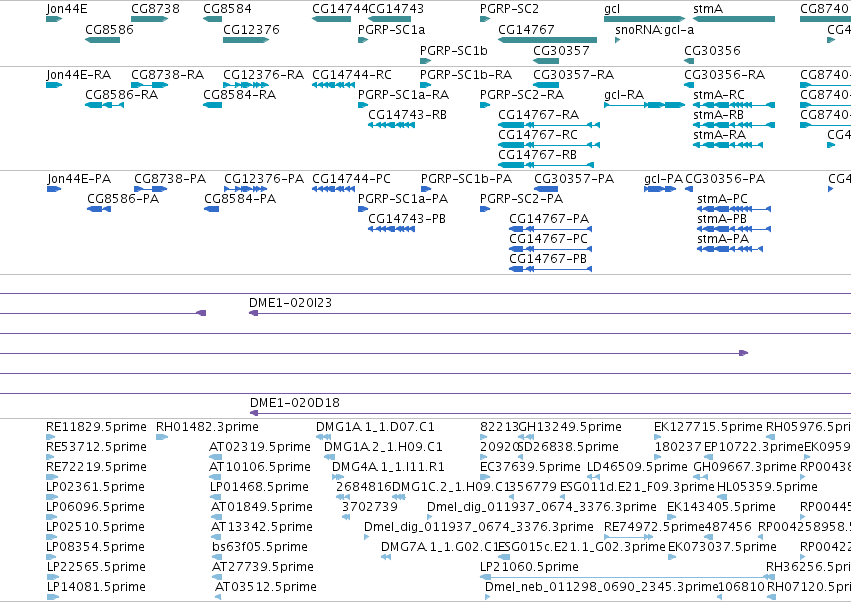Click transcript CG14743-RB
The height and width of the screenshot is (602, 851).
pos(408,115)
